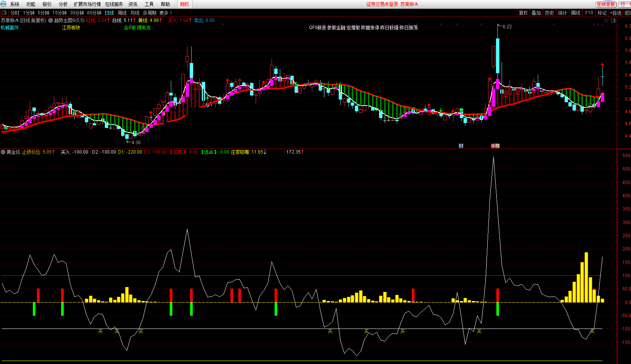Image resolution: width=631 pixels, height=364 pixels.
Task: Open the 在线服务 menu
Action: pyautogui.click(x=114, y=4)
